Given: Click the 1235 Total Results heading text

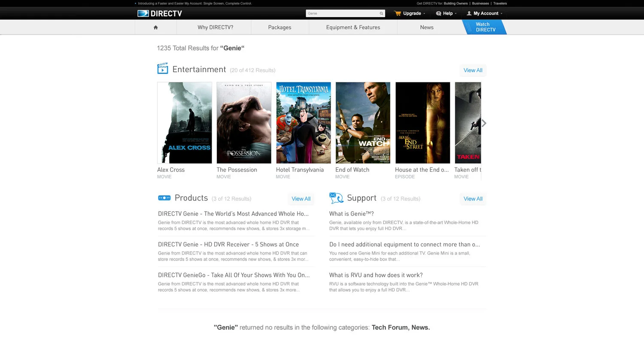Looking at the screenshot, I should 200,48.
